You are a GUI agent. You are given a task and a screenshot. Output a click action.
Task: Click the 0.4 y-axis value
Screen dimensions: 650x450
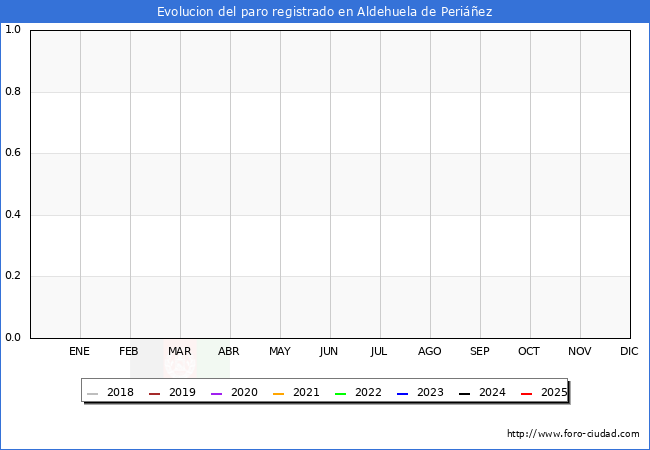13,214
